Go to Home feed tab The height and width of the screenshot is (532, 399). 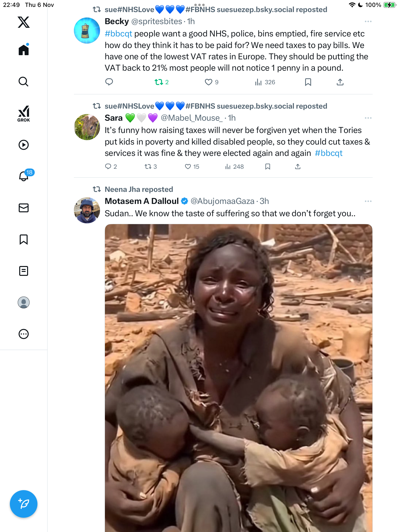(x=24, y=50)
